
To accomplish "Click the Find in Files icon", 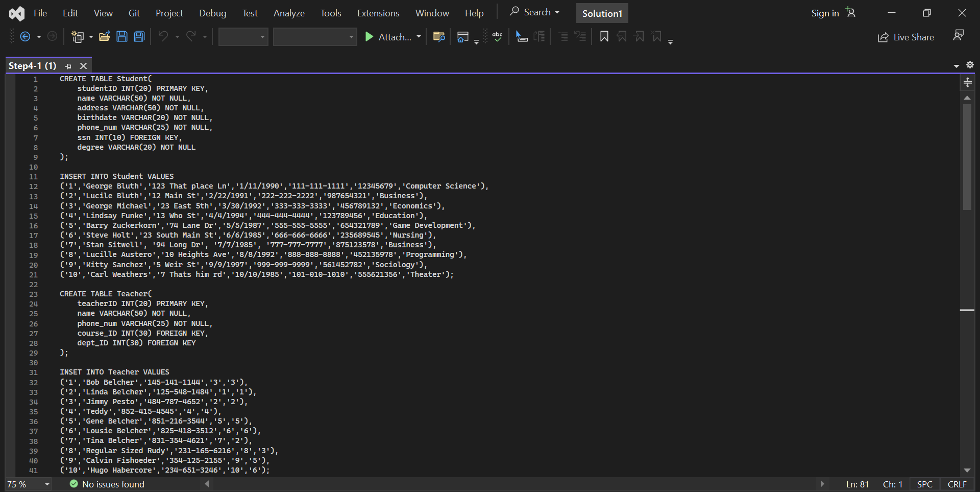I will (x=438, y=37).
